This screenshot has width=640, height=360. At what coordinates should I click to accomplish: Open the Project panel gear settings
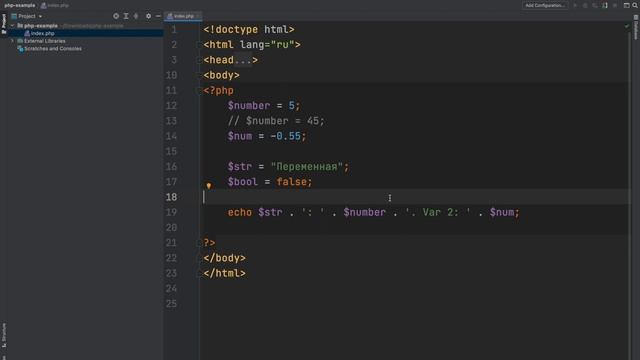149,16
